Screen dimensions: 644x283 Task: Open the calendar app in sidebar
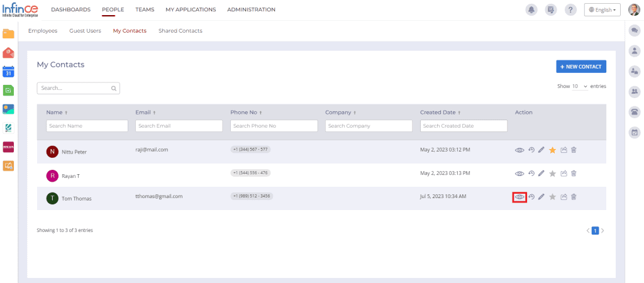tap(8, 72)
